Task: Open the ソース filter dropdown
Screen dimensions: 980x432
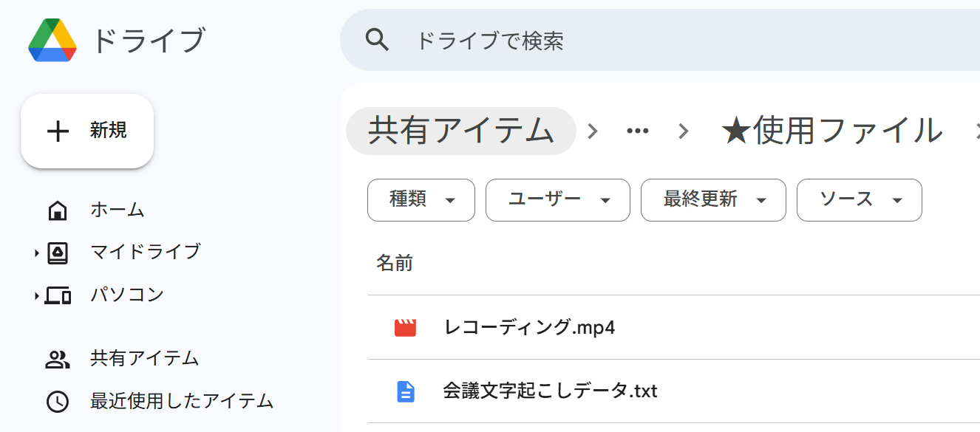Action: 860,199
